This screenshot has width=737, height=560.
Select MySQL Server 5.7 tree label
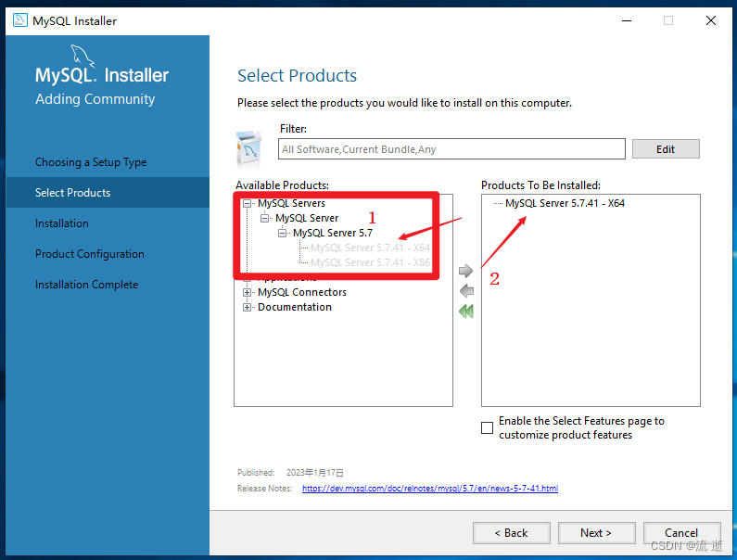point(332,233)
